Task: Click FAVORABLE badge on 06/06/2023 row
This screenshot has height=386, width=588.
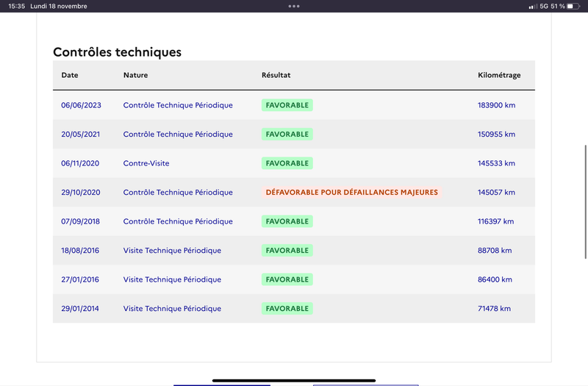Action: [287, 105]
